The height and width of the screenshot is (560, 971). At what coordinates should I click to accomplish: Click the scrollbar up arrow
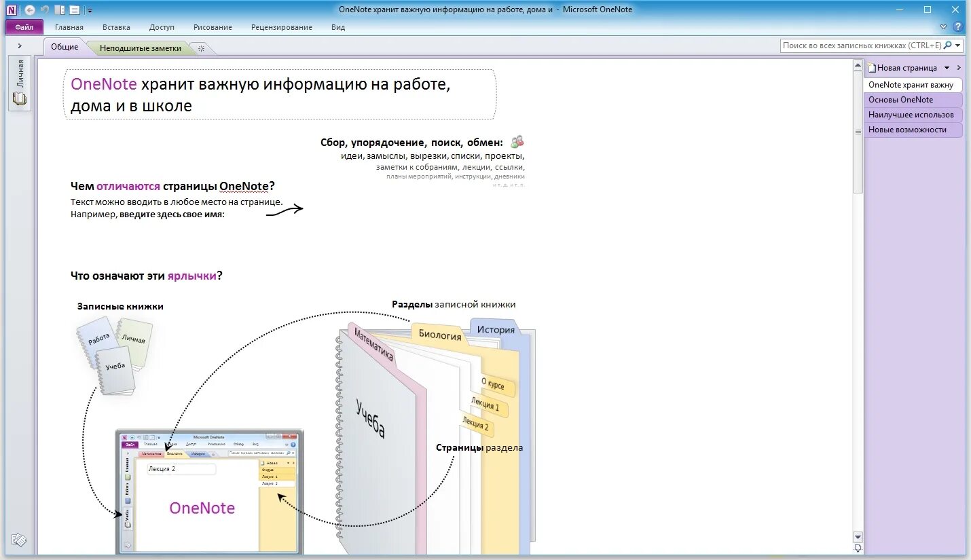(858, 65)
